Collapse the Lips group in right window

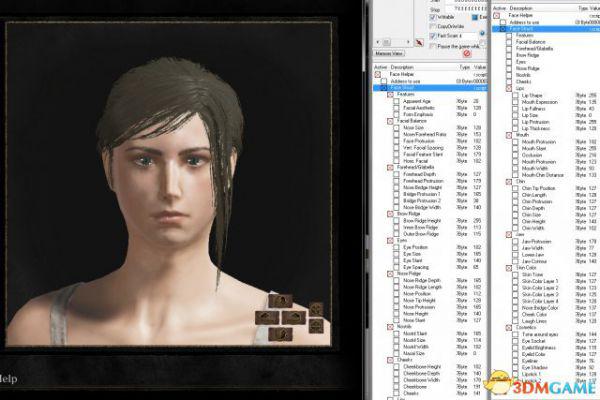pos(509,88)
